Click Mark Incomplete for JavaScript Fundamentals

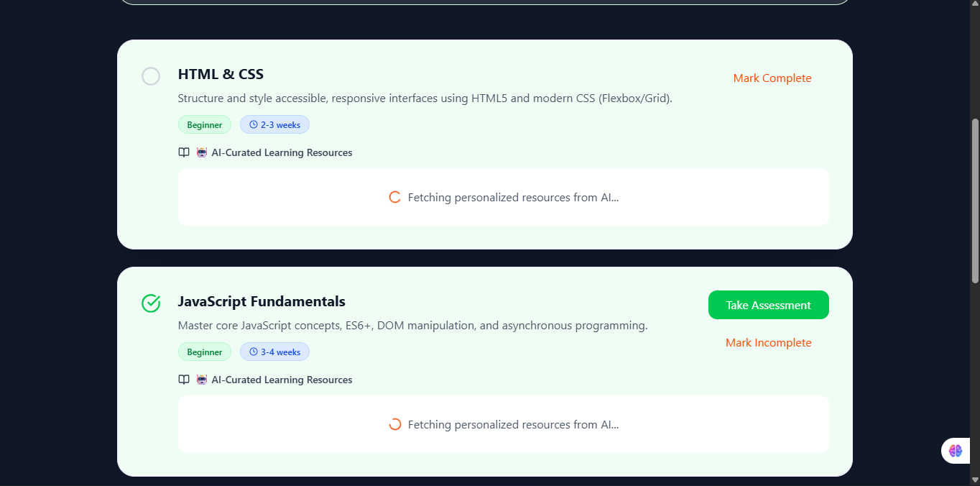pos(768,343)
